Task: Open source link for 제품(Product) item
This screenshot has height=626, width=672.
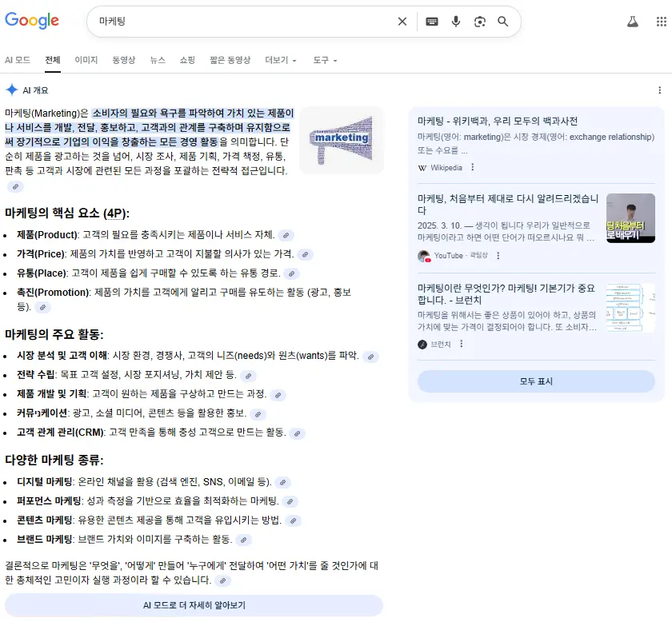Action: 286,235
